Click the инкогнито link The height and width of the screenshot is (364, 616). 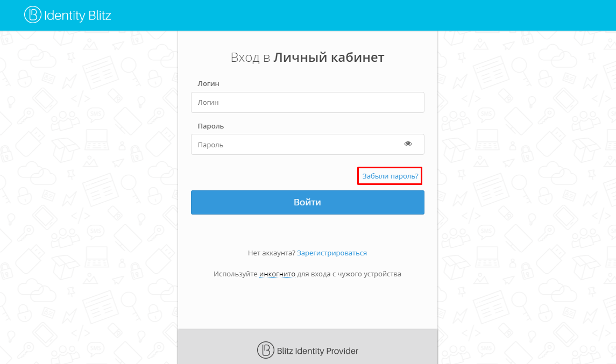(x=277, y=274)
